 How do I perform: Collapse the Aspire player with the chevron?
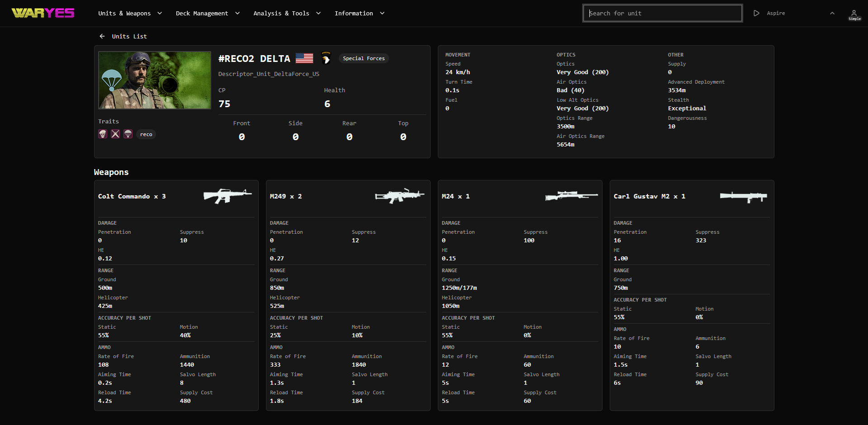pos(832,14)
